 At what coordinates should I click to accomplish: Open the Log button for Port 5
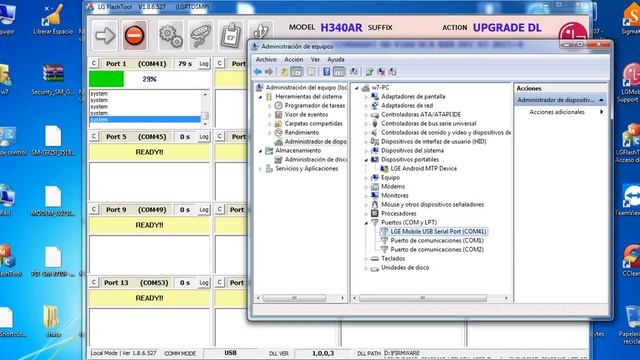tap(204, 137)
